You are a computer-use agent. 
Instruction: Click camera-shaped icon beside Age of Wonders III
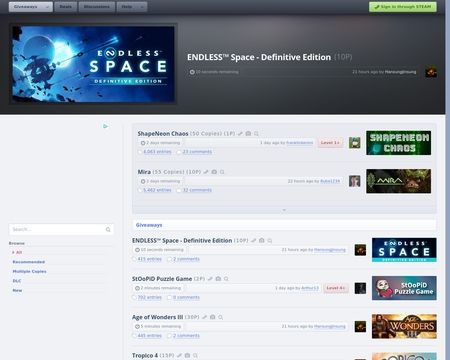tap(213, 317)
